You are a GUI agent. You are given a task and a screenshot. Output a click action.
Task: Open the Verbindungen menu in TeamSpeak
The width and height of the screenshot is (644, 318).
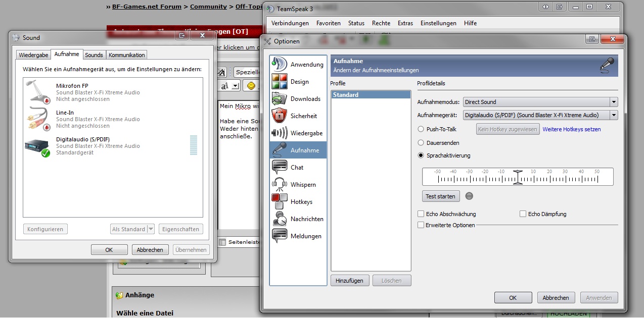[x=290, y=23]
